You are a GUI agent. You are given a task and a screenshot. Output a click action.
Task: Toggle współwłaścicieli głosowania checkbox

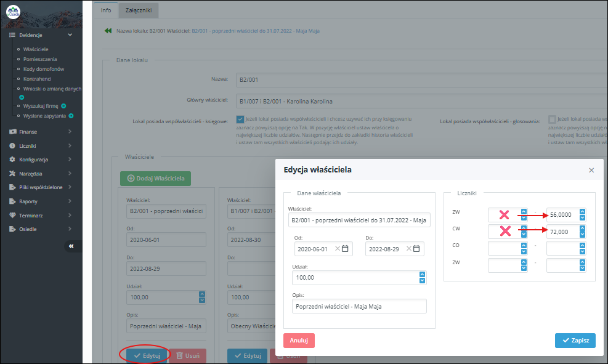[552, 119]
